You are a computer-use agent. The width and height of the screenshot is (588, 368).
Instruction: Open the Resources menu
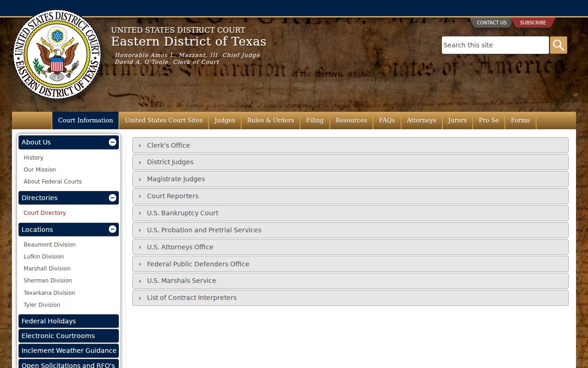[351, 121]
